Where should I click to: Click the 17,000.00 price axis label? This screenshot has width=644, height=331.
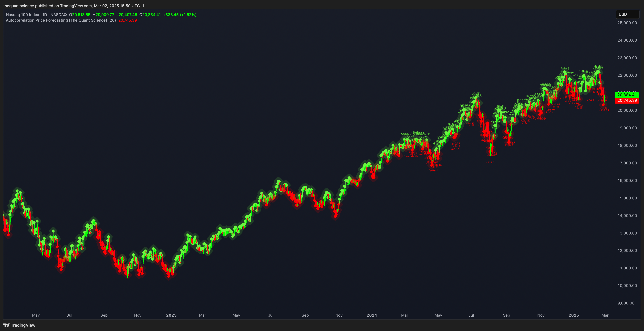[627, 163]
